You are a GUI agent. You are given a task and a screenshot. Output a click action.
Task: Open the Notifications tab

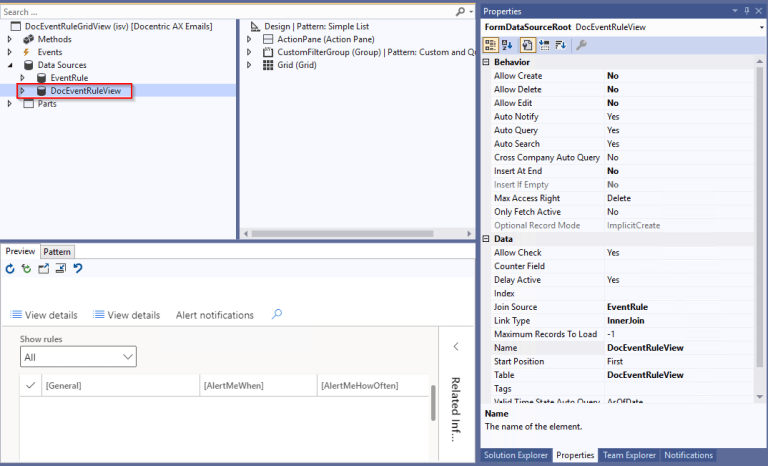coord(688,455)
